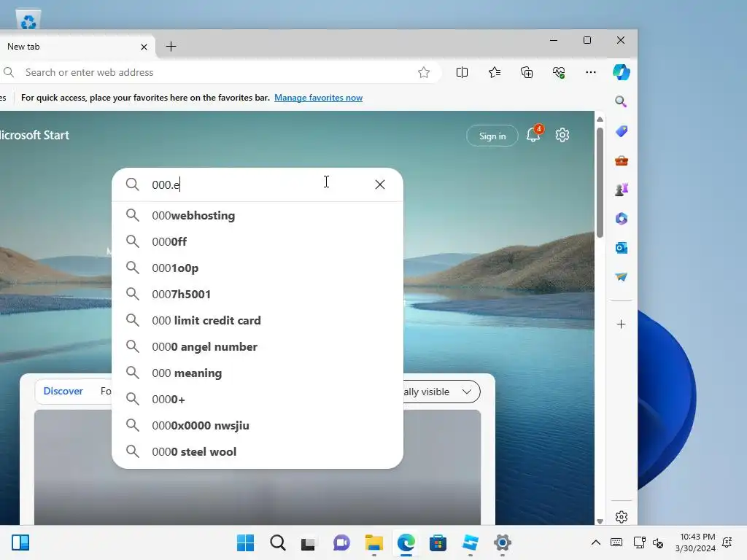Screen dimensions: 747x560
Task: Select suggestion 0000x0000 nwsjiu
Action: (x=258, y=425)
